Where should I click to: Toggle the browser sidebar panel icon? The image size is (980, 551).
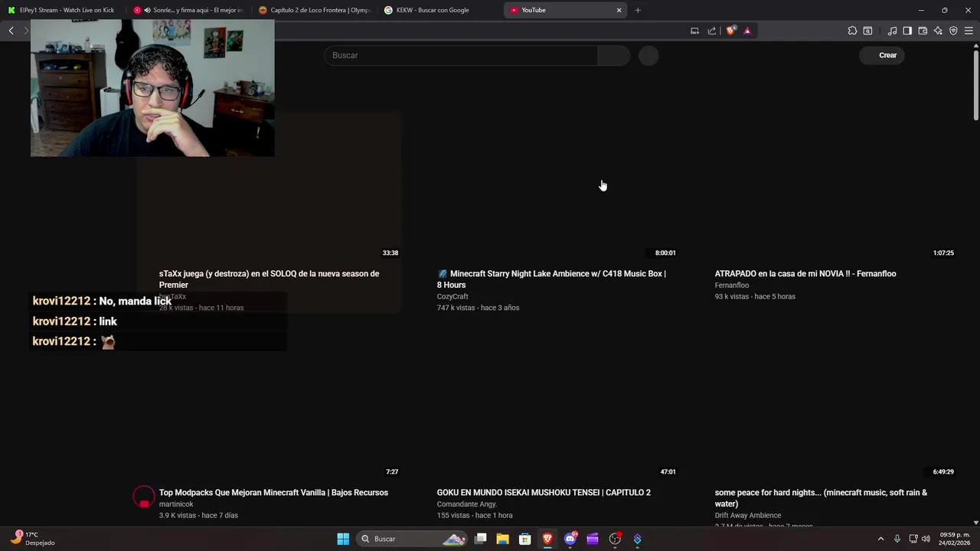click(x=907, y=31)
